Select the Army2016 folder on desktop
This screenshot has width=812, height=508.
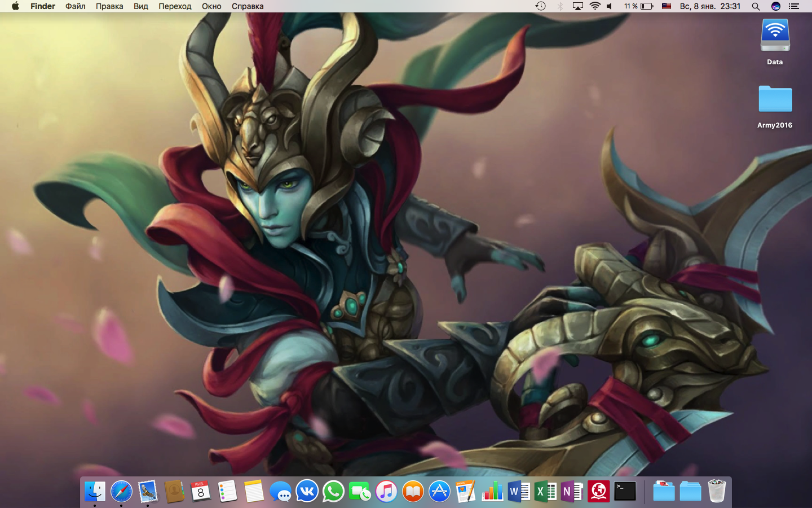[x=775, y=107]
